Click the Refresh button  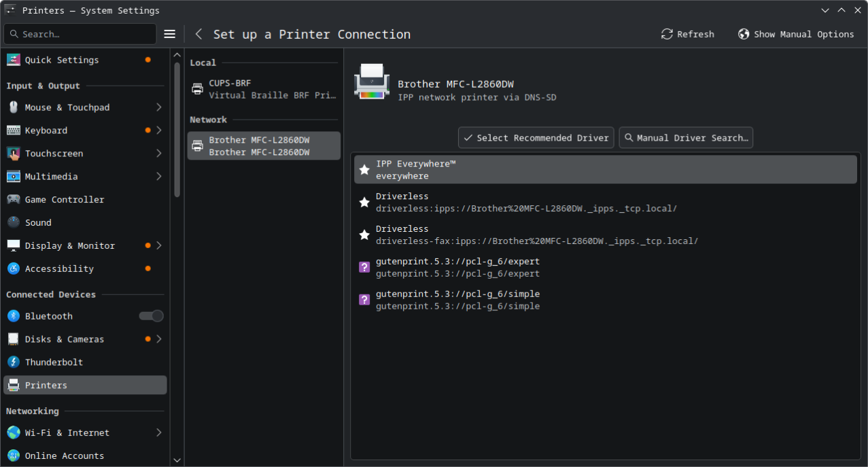point(687,34)
